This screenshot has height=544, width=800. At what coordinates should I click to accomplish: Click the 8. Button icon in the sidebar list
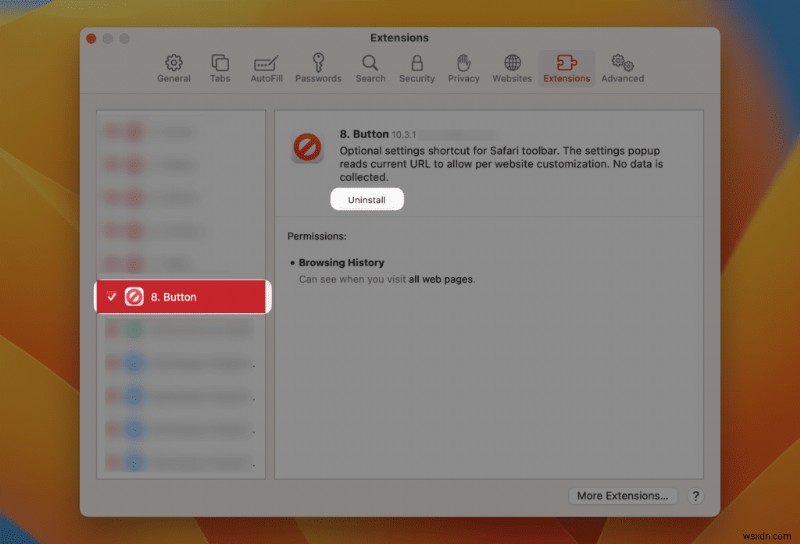tap(134, 296)
